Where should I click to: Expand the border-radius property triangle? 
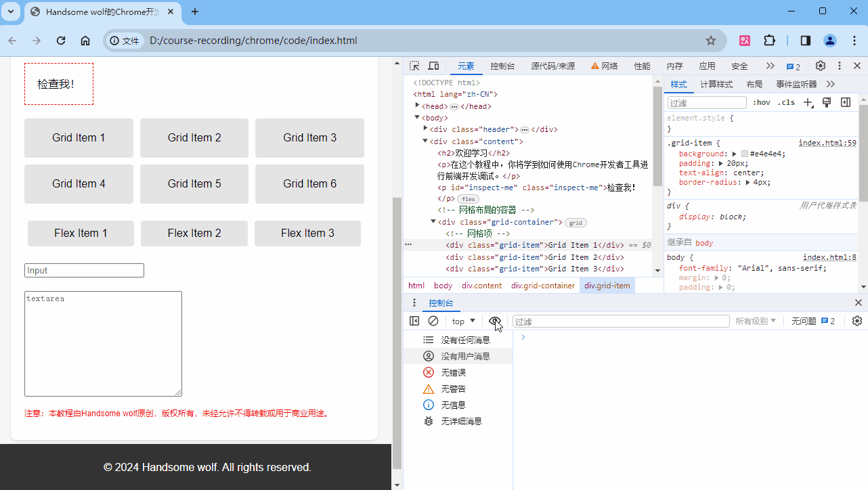[x=747, y=182]
